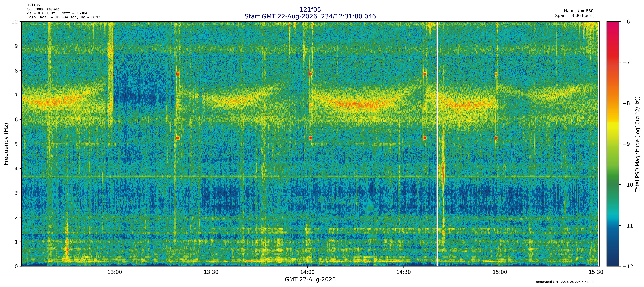
Task: Click the colorbar tick label −7
Action: click(626, 63)
